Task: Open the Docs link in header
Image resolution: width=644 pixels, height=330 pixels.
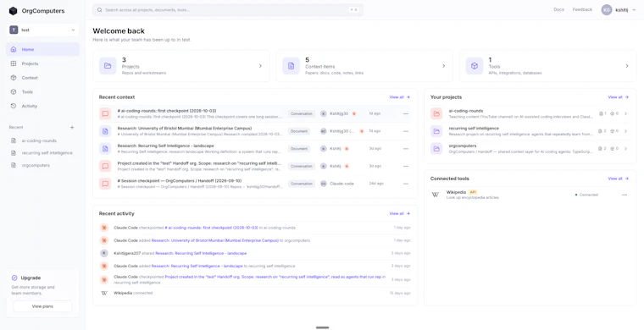Action: (x=558, y=9)
